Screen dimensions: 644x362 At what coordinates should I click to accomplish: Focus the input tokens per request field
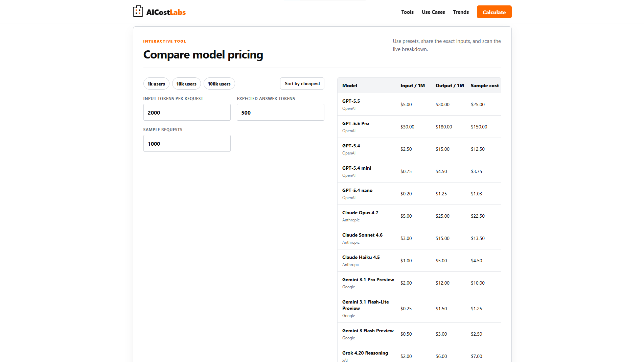click(187, 112)
